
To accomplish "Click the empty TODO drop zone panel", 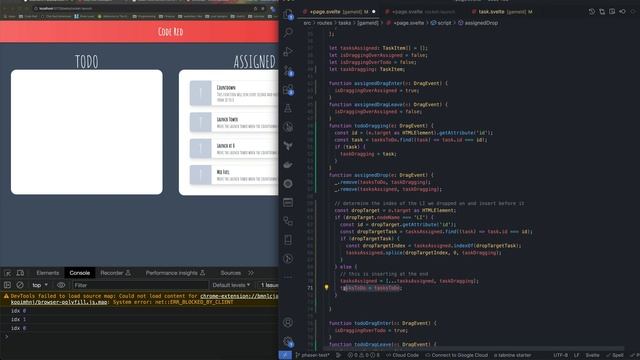I will tap(87, 132).
